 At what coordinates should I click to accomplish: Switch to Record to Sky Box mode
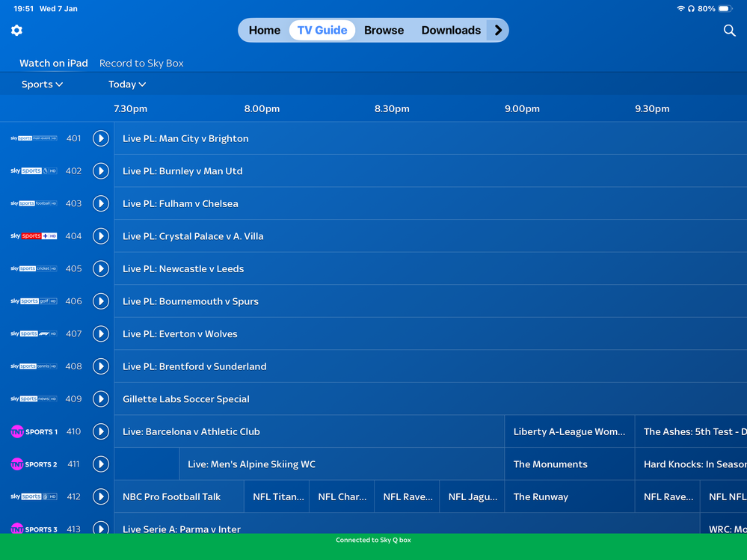[x=141, y=64]
